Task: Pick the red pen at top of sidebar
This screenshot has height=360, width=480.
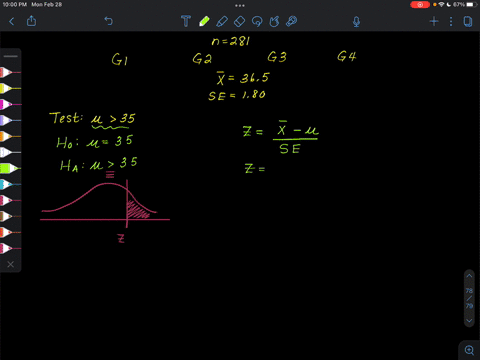Action: [10, 72]
